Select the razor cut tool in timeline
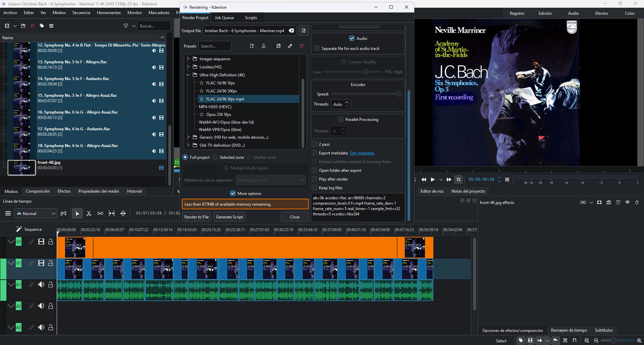The width and height of the screenshot is (644, 345). (x=89, y=213)
